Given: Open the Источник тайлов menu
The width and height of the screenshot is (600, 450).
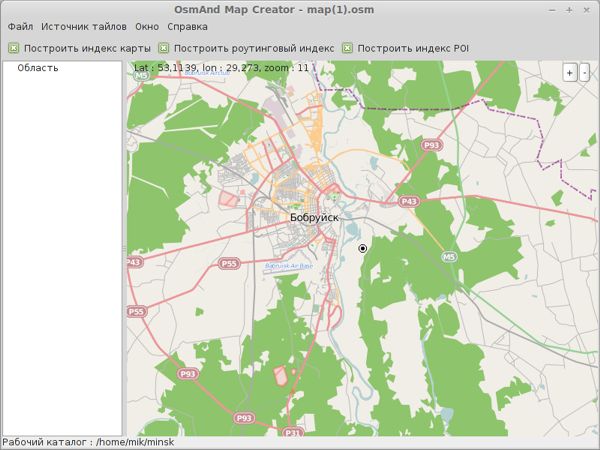Looking at the screenshot, I should 84,27.
